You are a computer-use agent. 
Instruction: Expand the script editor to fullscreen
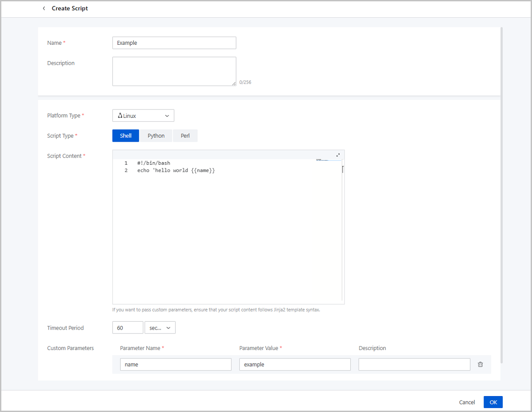coord(338,155)
